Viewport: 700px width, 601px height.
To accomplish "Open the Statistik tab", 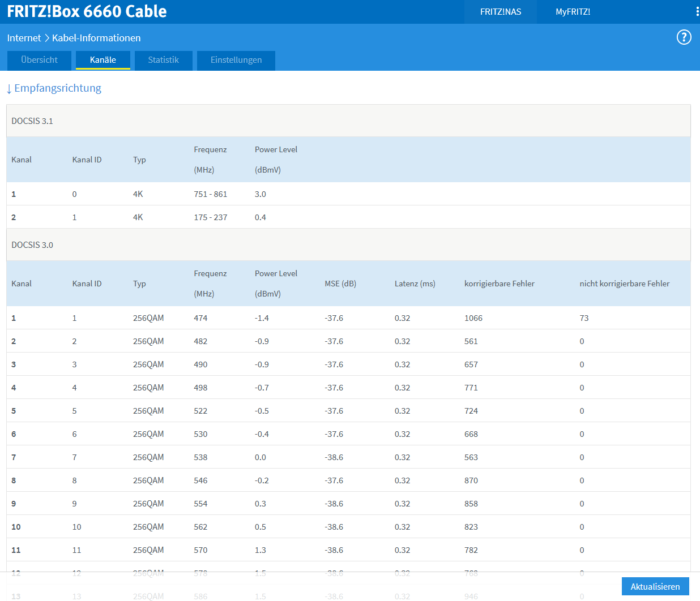I will pos(164,60).
